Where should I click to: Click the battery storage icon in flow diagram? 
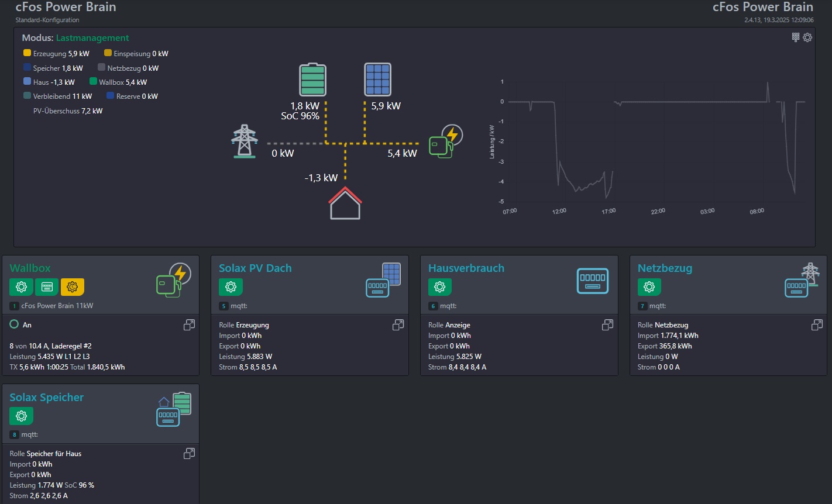click(313, 80)
